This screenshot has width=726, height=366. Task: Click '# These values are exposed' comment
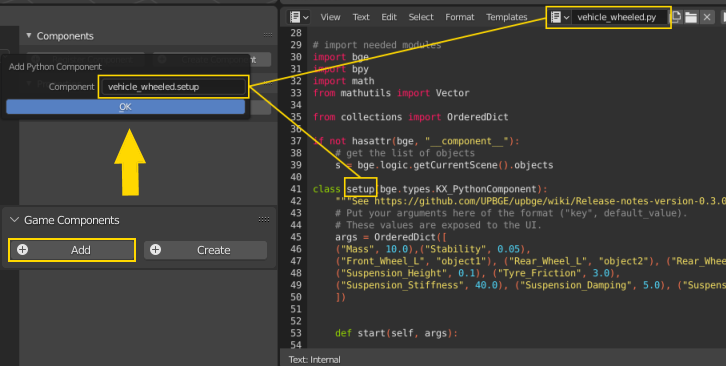(438, 226)
